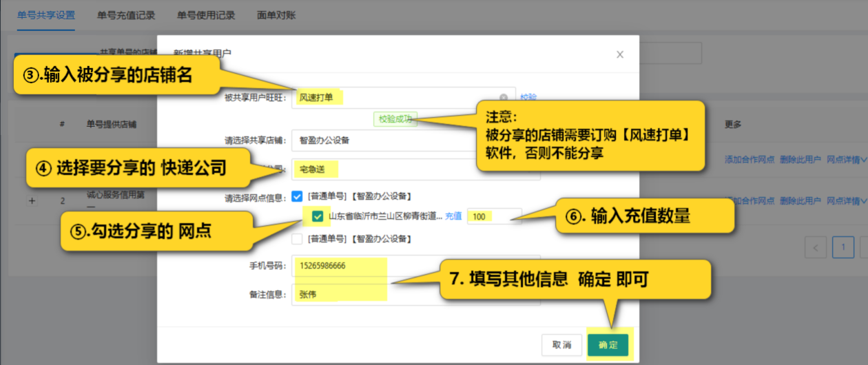Open the 单号充值记录 tab
This screenshot has height=365, width=868.
pos(126,14)
